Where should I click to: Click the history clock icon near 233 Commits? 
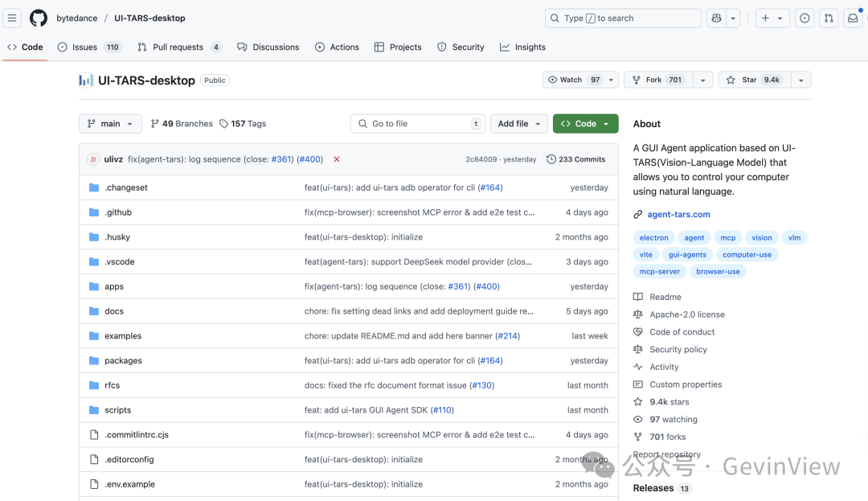pos(551,159)
